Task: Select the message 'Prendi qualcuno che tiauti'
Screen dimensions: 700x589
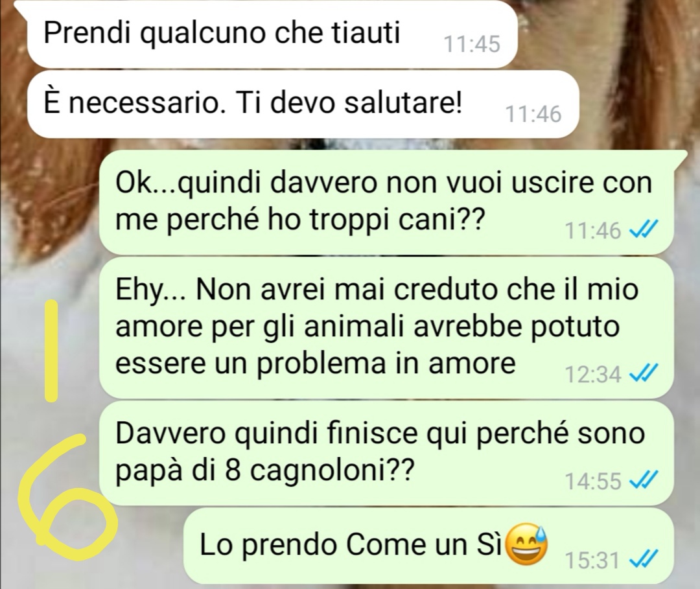Action: click(x=272, y=34)
